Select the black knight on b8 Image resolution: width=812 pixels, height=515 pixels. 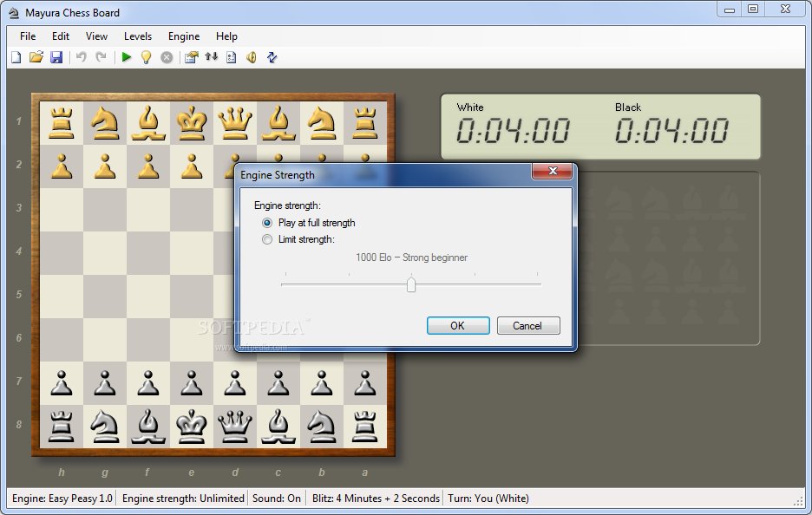click(322, 427)
